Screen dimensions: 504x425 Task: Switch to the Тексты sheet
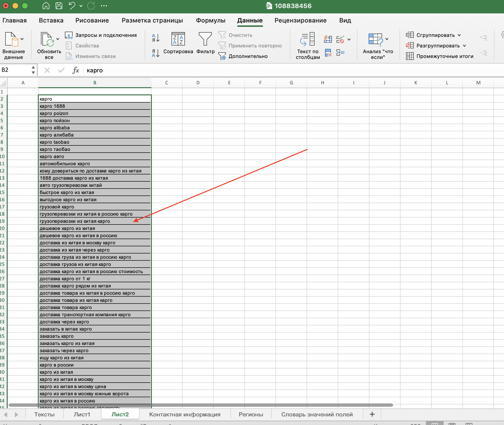[x=44, y=414]
